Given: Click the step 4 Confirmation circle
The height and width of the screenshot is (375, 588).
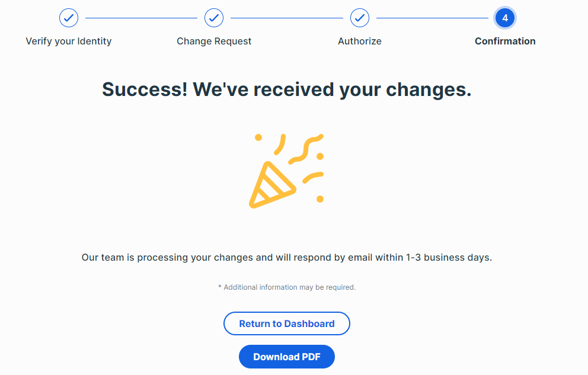Looking at the screenshot, I should tap(505, 18).
